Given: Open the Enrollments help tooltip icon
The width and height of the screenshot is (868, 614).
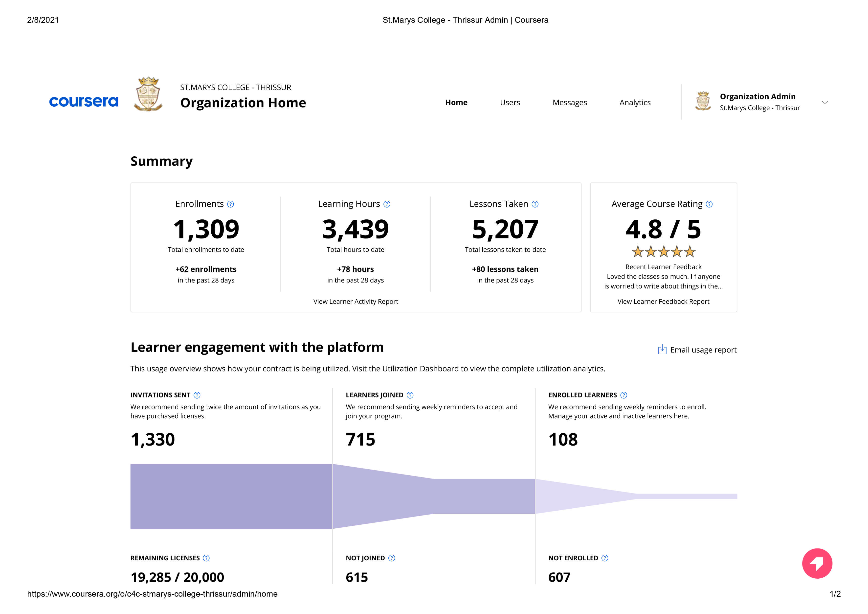Looking at the screenshot, I should [231, 204].
